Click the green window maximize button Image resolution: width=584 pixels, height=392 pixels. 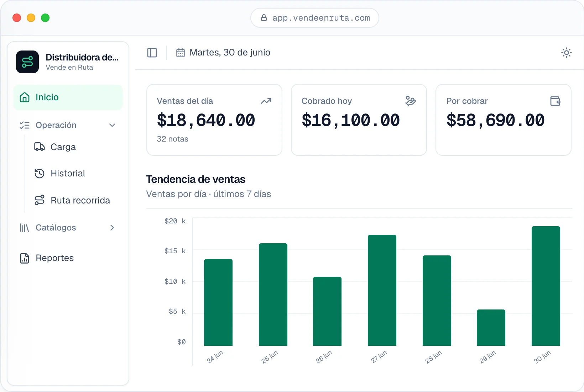tap(45, 18)
